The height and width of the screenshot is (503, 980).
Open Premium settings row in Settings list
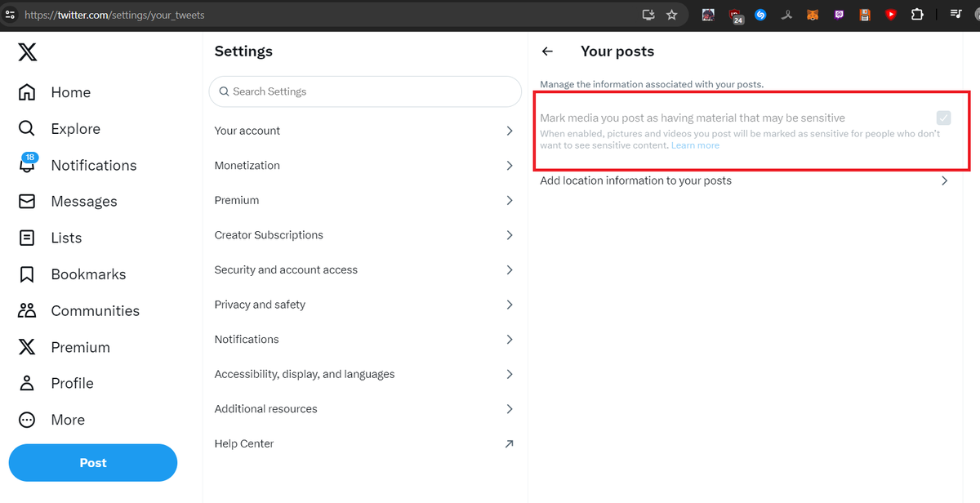(x=365, y=200)
